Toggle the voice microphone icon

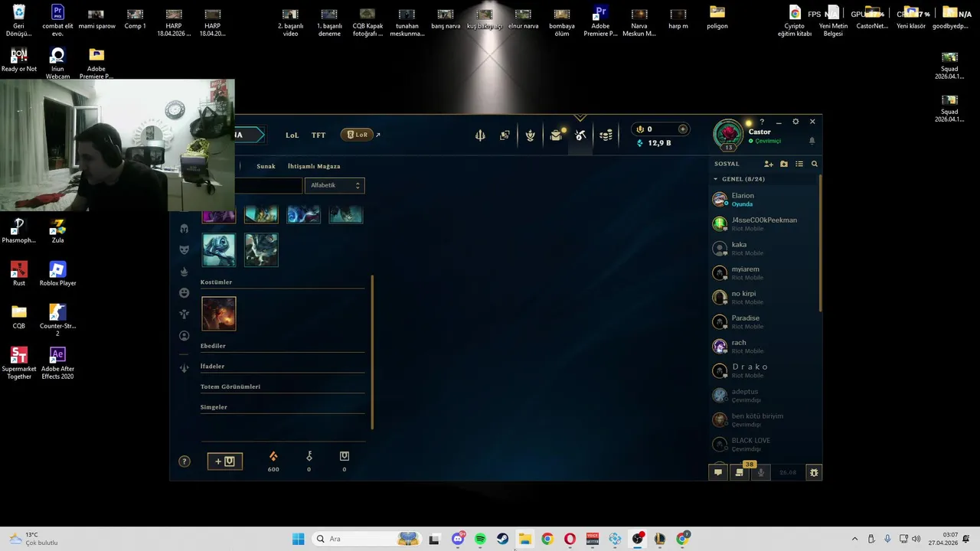(x=760, y=472)
